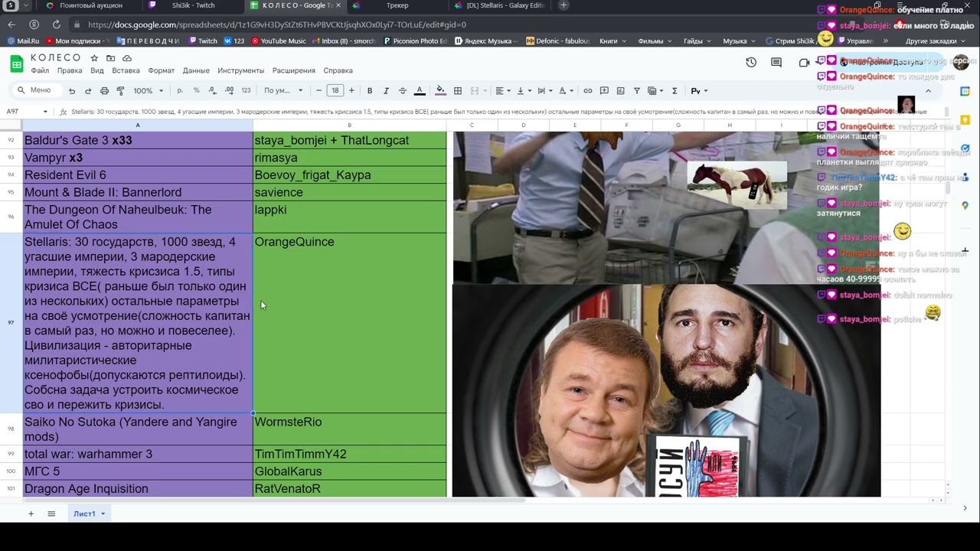Insert a chart
980x551 pixels.
click(620, 90)
